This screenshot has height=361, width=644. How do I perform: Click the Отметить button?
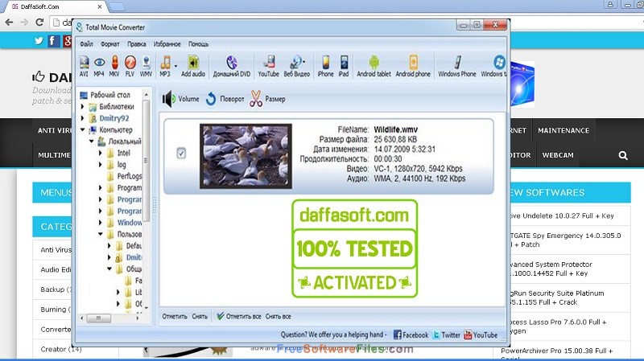[175, 316]
